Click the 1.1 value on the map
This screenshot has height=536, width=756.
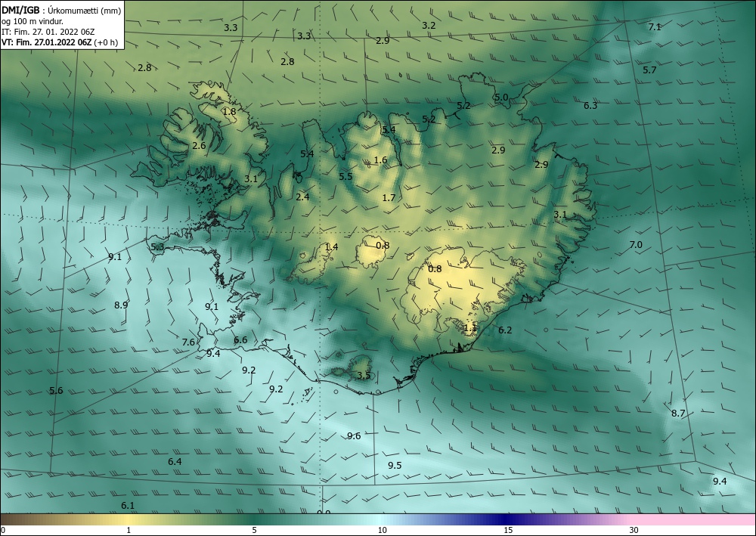pyautogui.click(x=469, y=328)
